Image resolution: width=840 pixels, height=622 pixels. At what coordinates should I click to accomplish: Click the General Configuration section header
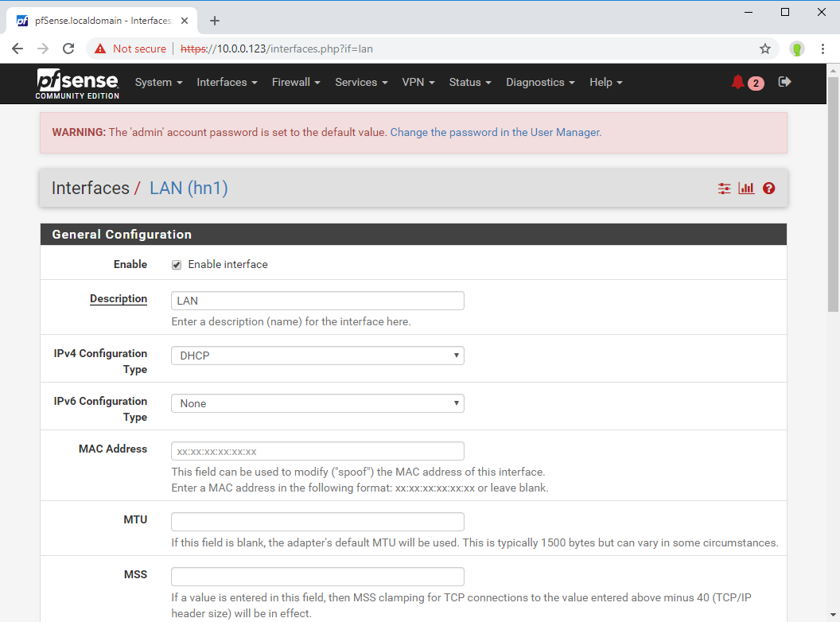[414, 235]
